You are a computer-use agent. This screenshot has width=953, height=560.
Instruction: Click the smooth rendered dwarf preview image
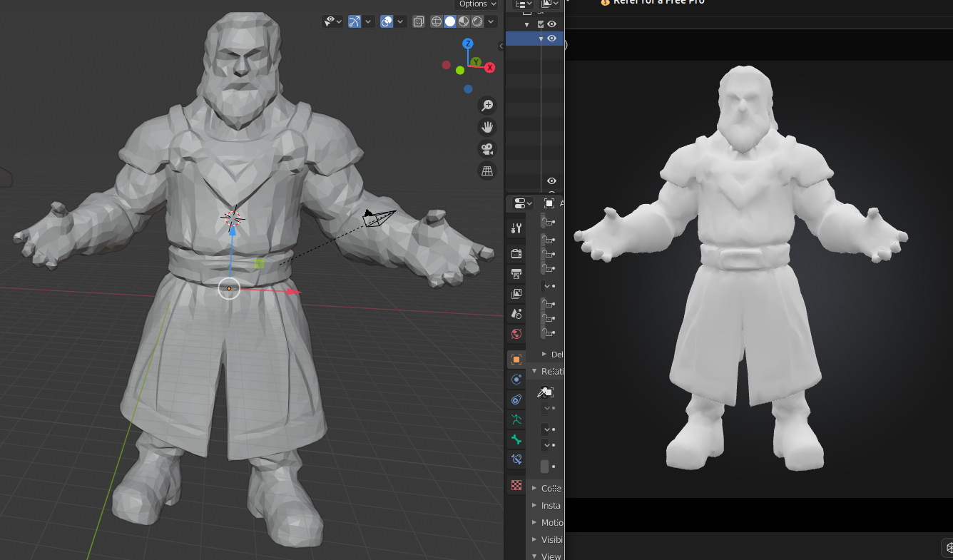(740, 268)
